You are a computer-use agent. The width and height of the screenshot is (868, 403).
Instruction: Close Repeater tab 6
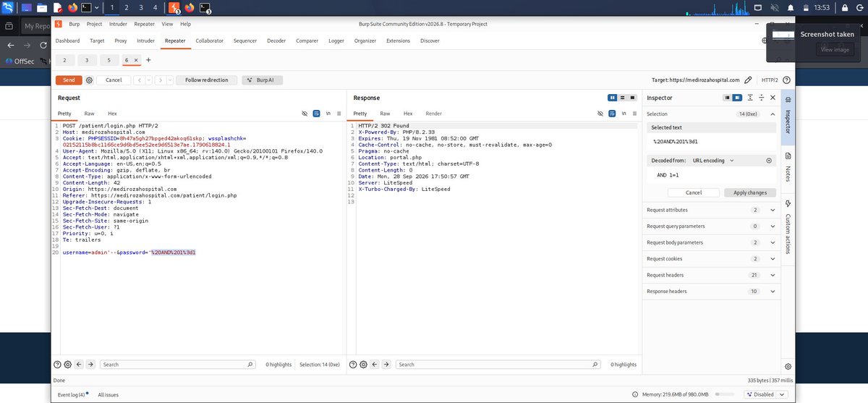pyautogui.click(x=136, y=60)
